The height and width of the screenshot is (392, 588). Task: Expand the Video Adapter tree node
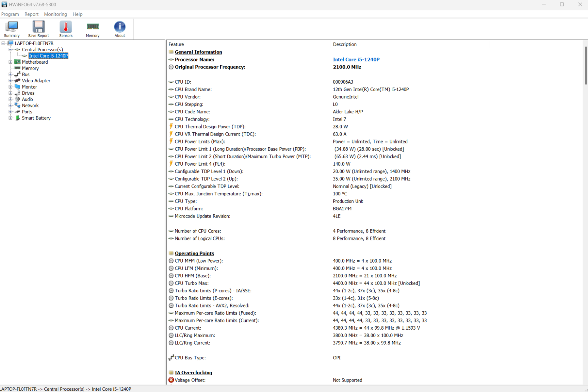[x=10, y=81]
